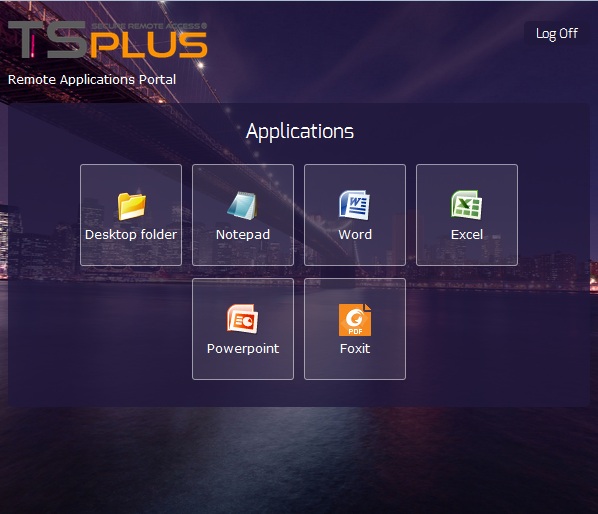Click the 'Word' label text
Viewport: 598px width, 514px height.
(355, 235)
